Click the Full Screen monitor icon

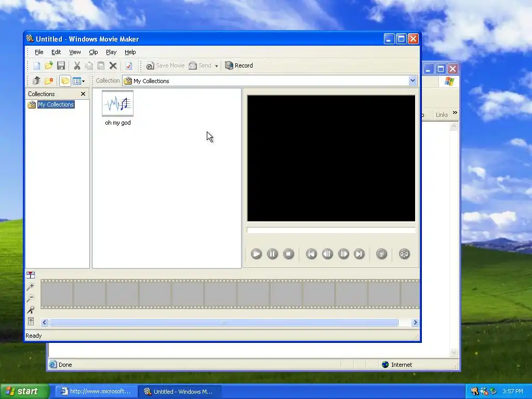pyautogui.click(x=382, y=254)
